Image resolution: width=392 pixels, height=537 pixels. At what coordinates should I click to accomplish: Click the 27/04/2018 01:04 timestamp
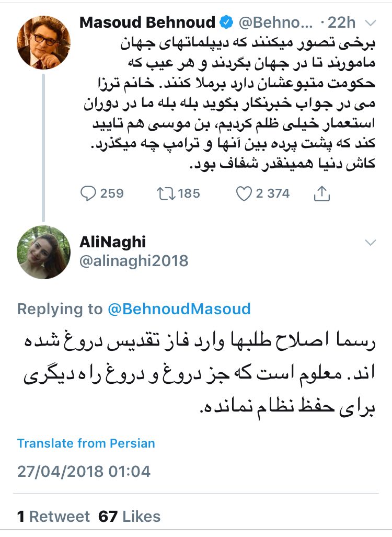[84, 471]
